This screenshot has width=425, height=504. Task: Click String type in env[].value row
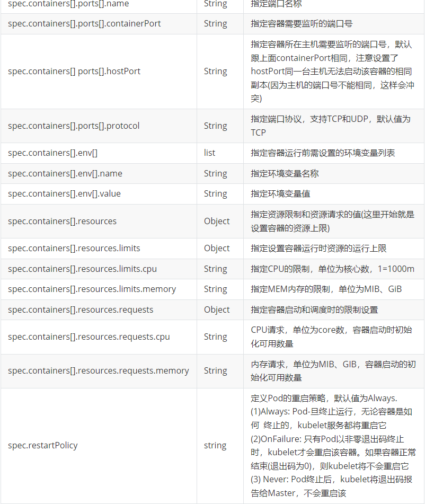click(x=215, y=194)
